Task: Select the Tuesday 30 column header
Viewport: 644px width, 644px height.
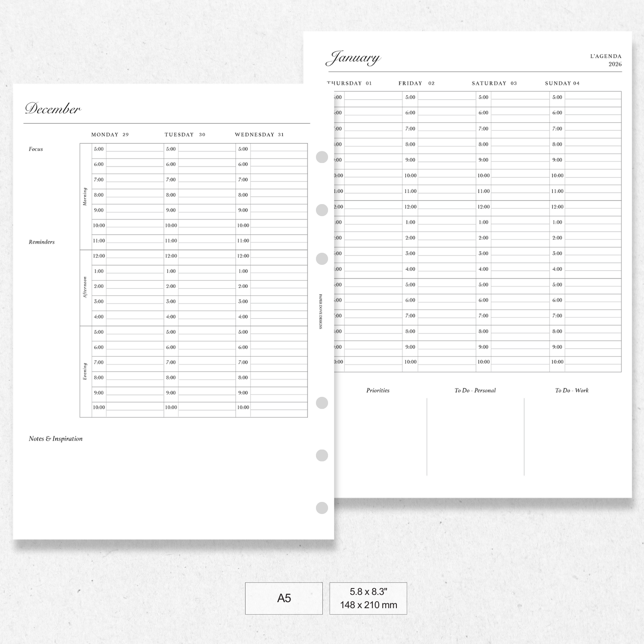Action: tap(185, 135)
